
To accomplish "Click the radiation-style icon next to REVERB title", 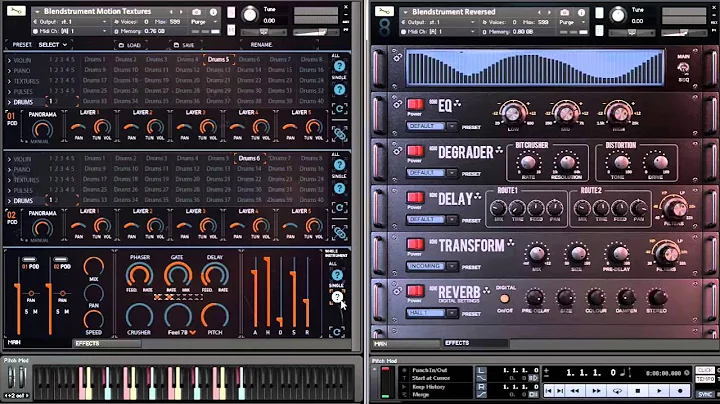I will 487,290.
